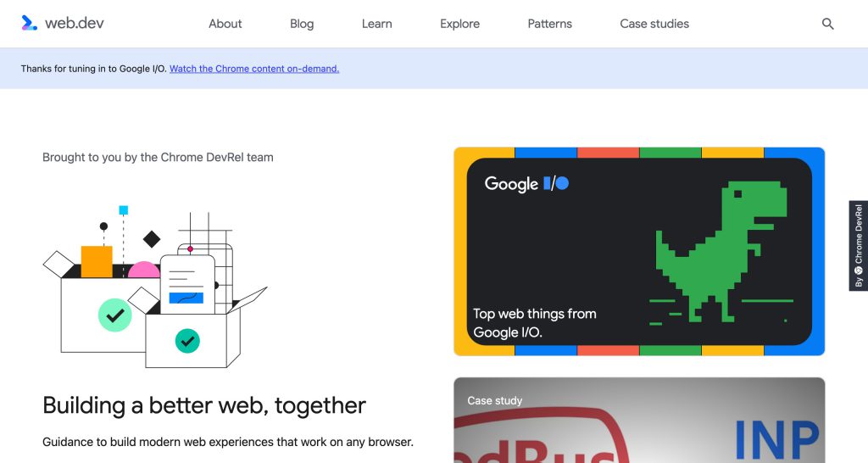Follow the Watch the Chrome content on-demand link
This screenshot has height=463, width=868.
[254, 69]
